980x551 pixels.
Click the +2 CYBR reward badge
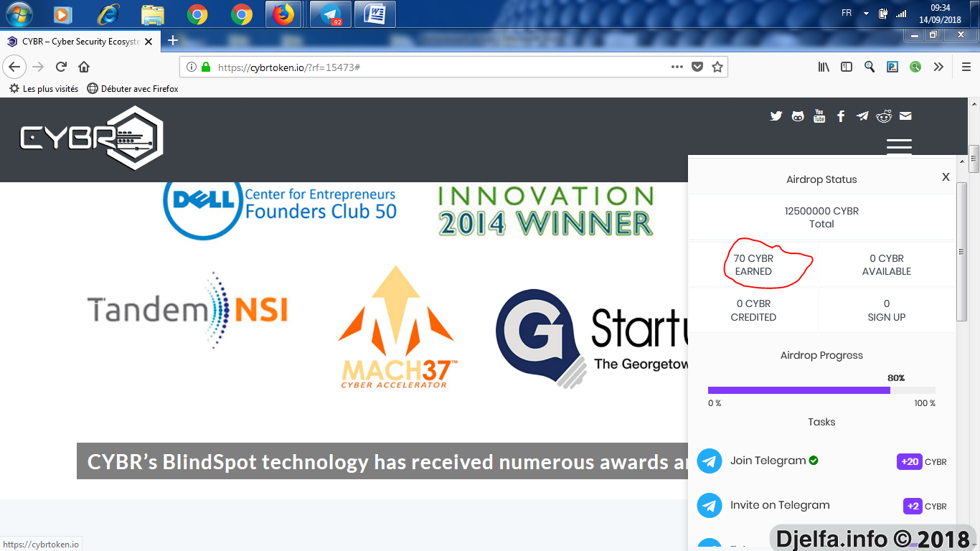(913, 506)
